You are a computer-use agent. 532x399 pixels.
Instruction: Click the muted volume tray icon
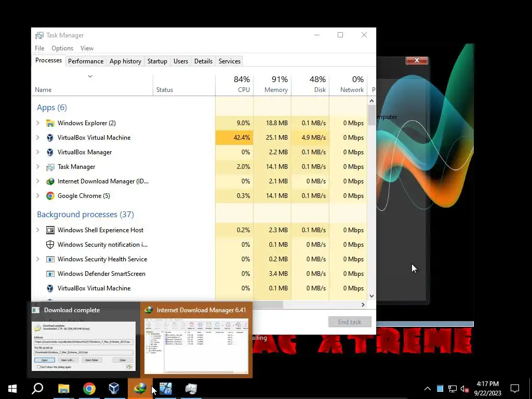464,389
